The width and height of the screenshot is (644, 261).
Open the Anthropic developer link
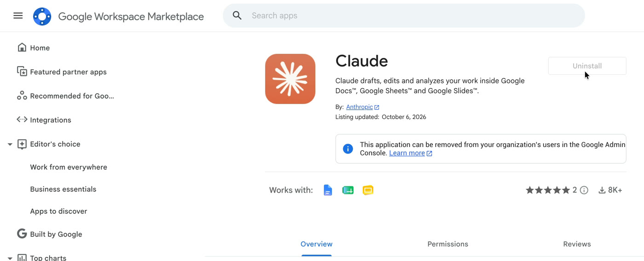click(359, 107)
